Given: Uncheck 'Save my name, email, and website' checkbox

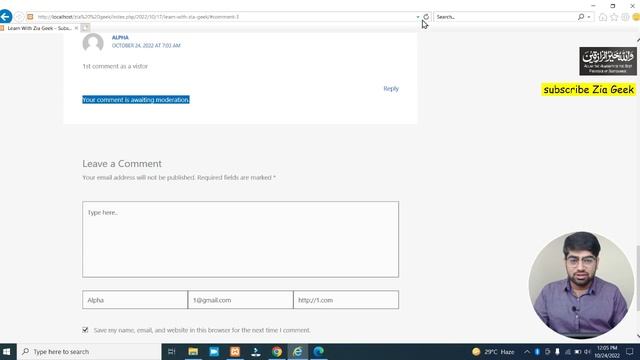Looking at the screenshot, I should (85, 329).
